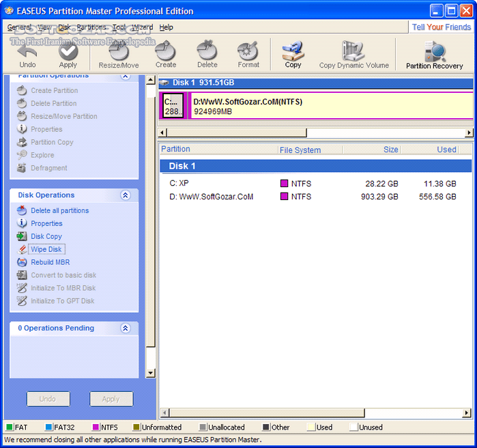This screenshot has height=448, width=477.
Task: Sort by the File System column header
Action: 310,150
